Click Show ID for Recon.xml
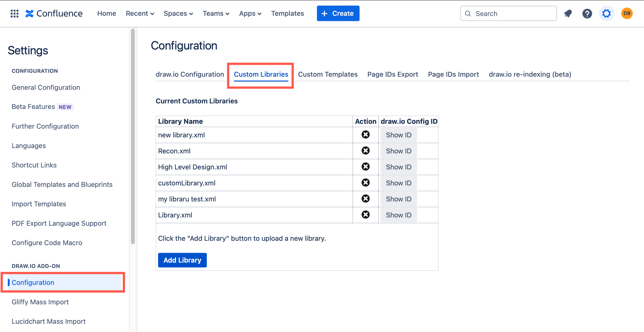Viewport: 644px width, 332px height. 398,151
